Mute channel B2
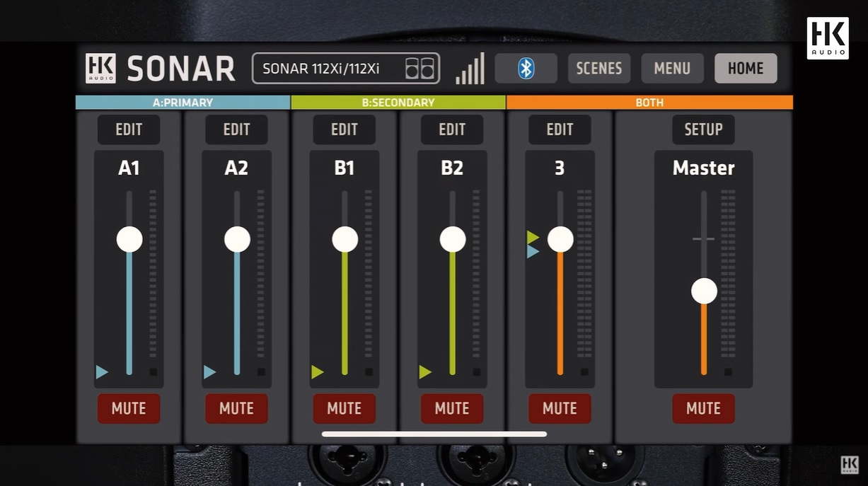This screenshot has height=486, width=868. point(452,408)
